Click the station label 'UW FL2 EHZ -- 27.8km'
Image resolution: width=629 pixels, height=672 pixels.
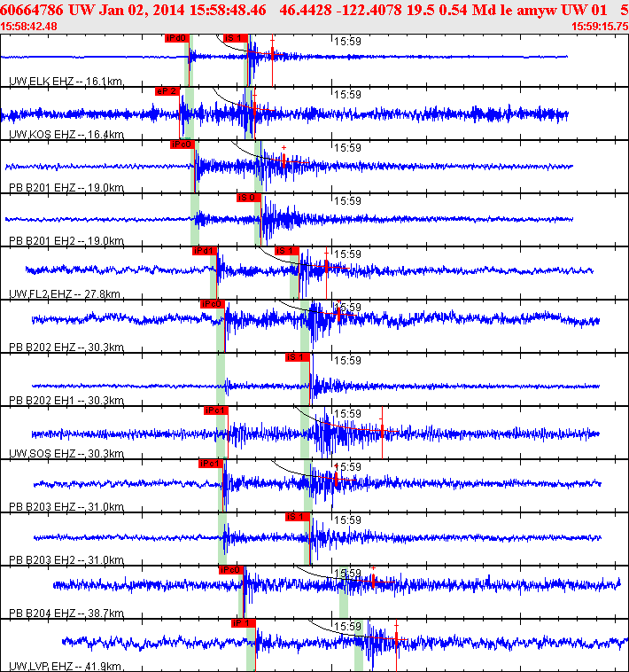point(65,293)
